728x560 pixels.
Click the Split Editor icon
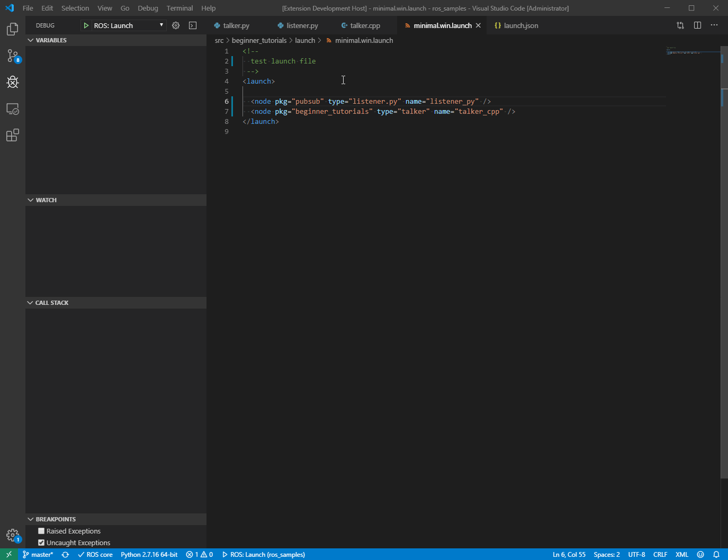click(x=697, y=25)
